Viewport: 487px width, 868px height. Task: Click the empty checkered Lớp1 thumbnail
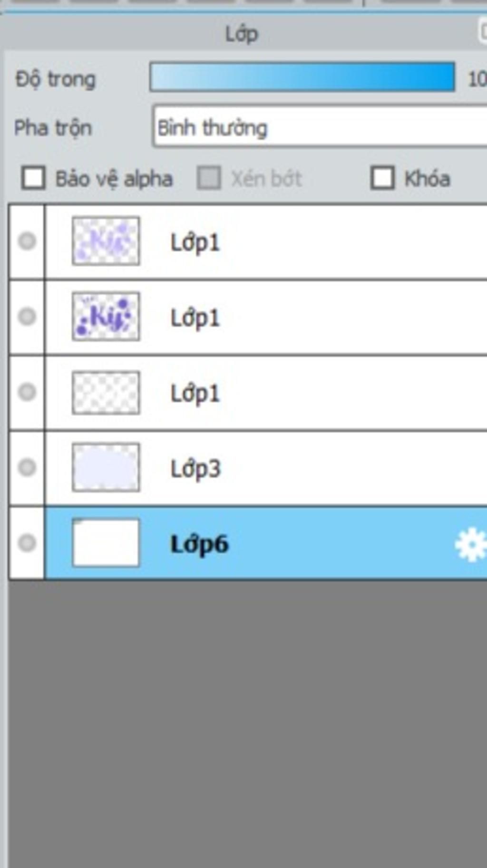pos(106,393)
